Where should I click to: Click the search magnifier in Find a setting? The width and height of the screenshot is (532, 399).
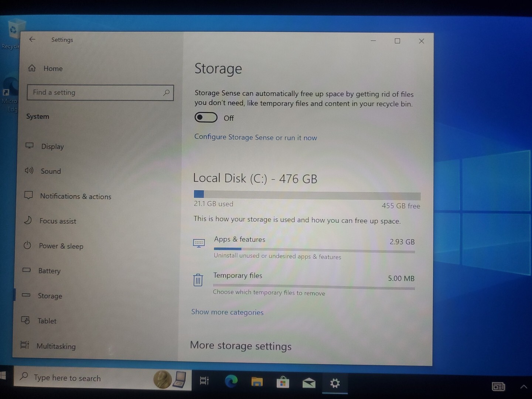point(166,93)
